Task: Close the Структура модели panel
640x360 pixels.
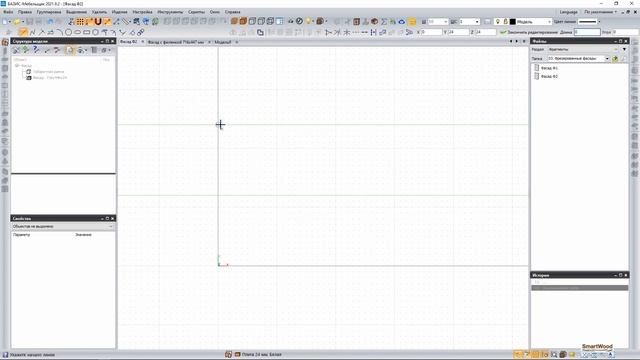Action: [113, 41]
